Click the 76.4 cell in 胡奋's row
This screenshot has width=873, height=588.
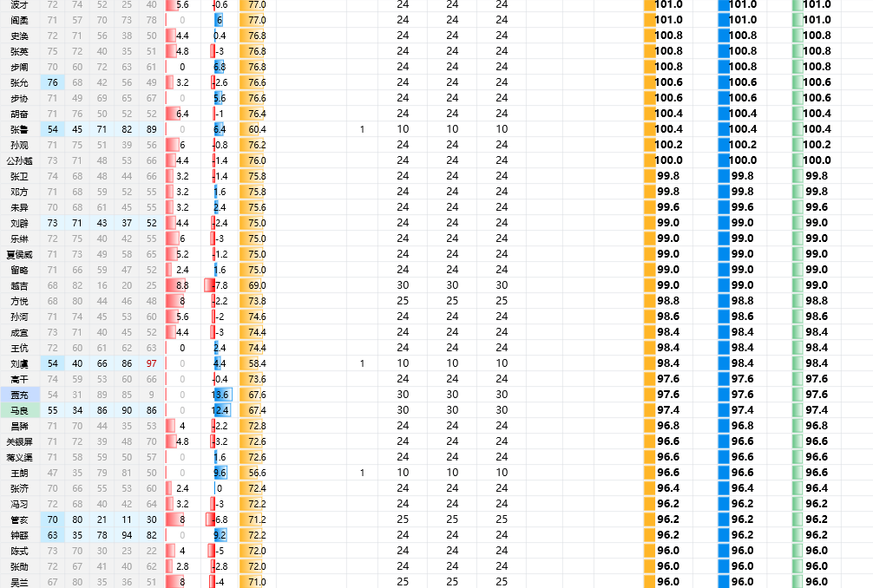(x=258, y=114)
